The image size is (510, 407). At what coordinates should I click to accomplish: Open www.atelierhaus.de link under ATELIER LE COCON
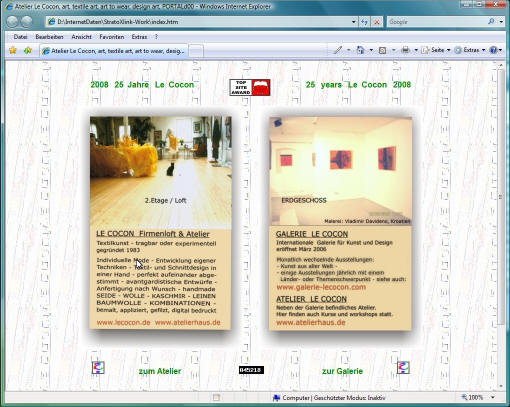(x=311, y=322)
